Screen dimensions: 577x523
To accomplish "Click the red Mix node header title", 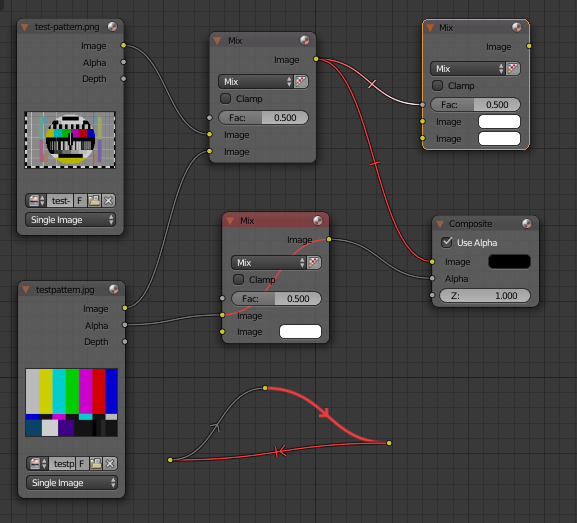I will tap(247, 220).
